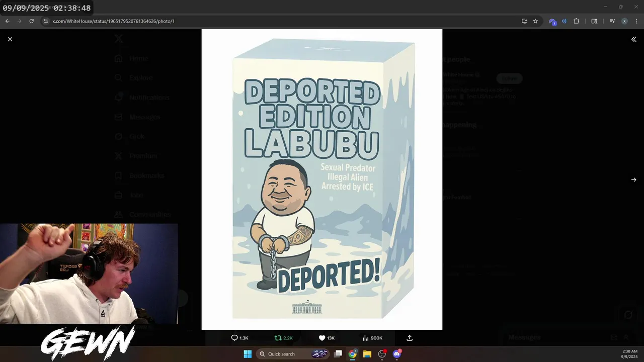Switch to Chrome in the taskbar

pos(353,354)
